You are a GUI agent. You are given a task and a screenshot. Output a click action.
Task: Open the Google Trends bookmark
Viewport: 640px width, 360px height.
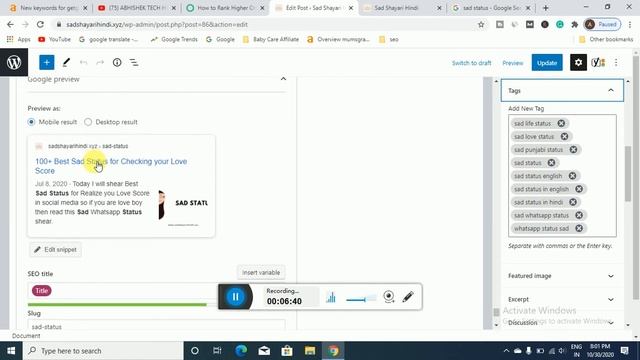tap(174, 40)
